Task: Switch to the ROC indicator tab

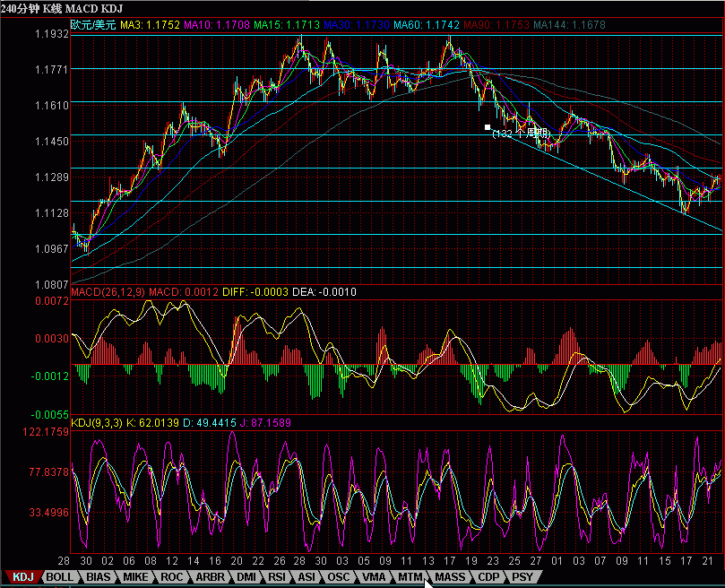Action: (x=172, y=577)
